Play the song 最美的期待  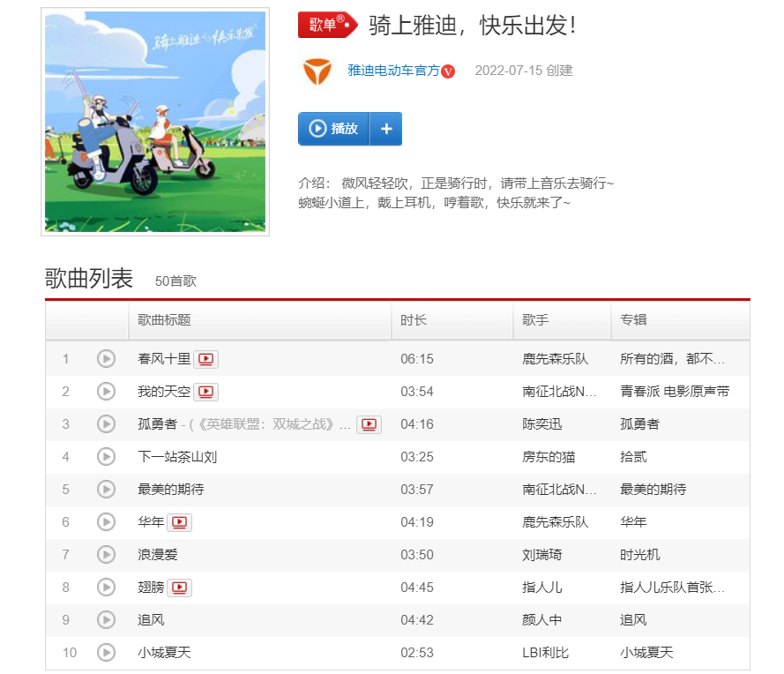(x=106, y=489)
